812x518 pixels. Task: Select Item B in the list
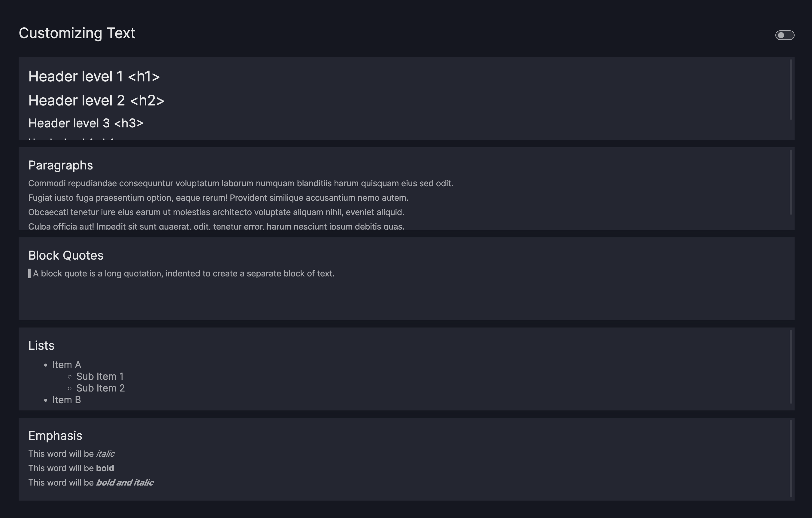click(x=66, y=400)
